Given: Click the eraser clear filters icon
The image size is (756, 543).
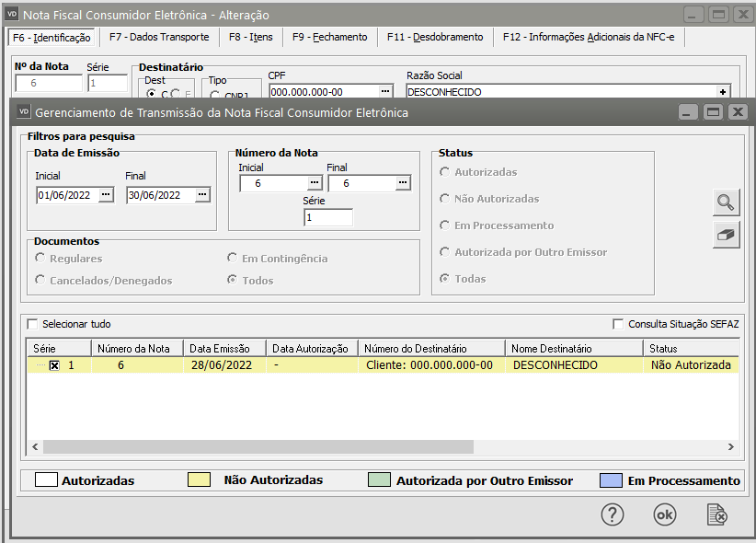Looking at the screenshot, I should [x=727, y=235].
